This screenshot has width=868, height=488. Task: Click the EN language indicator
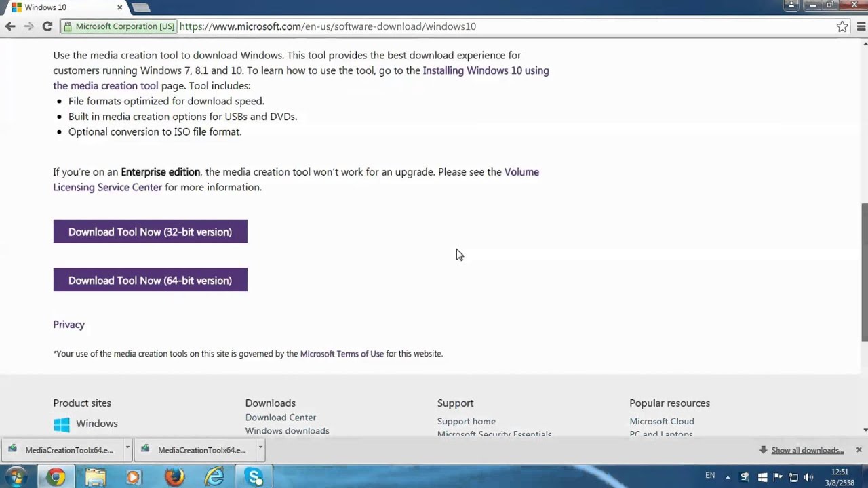coord(710,476)
